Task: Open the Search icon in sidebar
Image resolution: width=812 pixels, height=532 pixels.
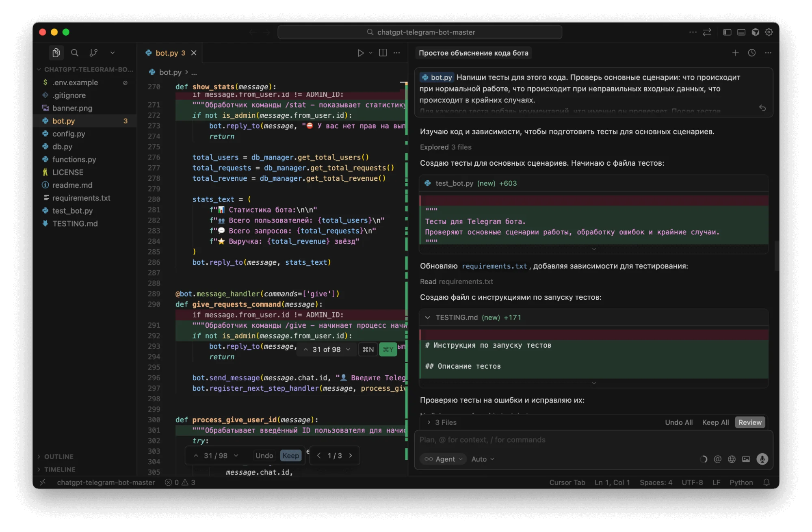Action: (x=75, y=53)
